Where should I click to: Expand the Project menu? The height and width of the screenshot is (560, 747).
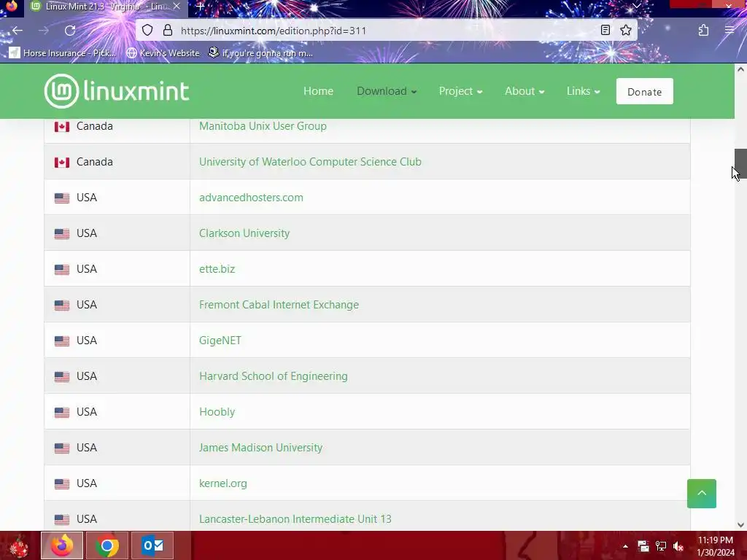click(460, 91)
